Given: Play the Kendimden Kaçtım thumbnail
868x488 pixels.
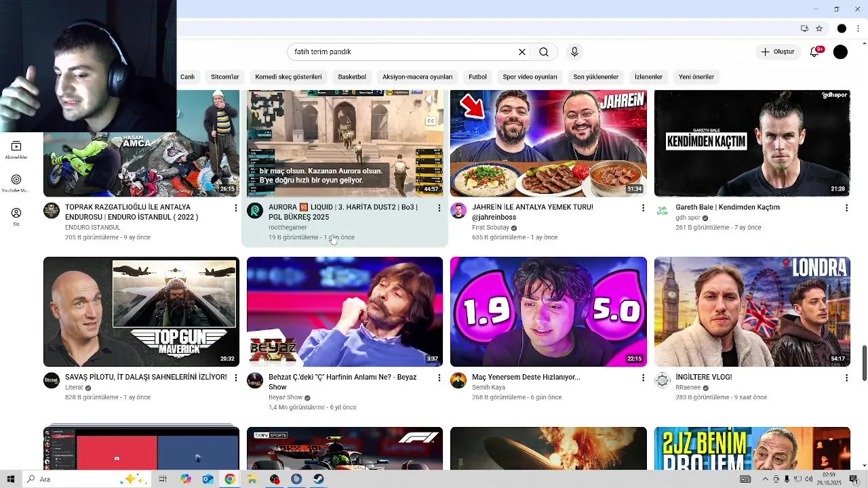Looking at the screenshot, I should [752, 143].
